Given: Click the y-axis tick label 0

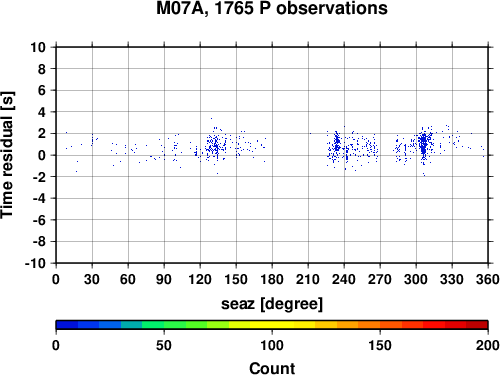Looking at the screenshot, I should coord(42,155).
